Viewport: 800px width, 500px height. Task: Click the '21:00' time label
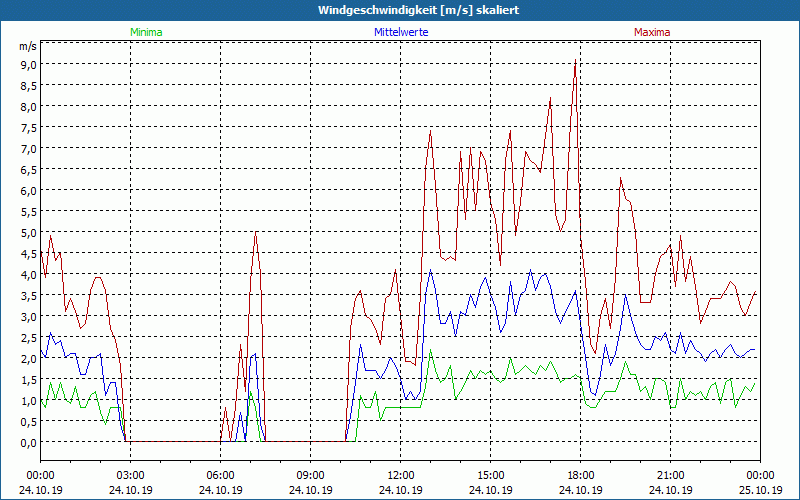[670, 476]
